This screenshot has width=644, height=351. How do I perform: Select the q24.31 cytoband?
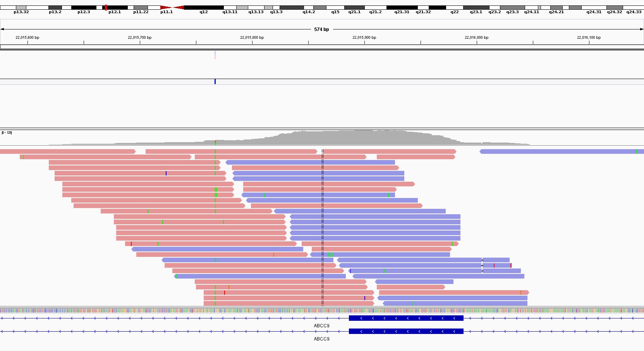tap(594, 7)
